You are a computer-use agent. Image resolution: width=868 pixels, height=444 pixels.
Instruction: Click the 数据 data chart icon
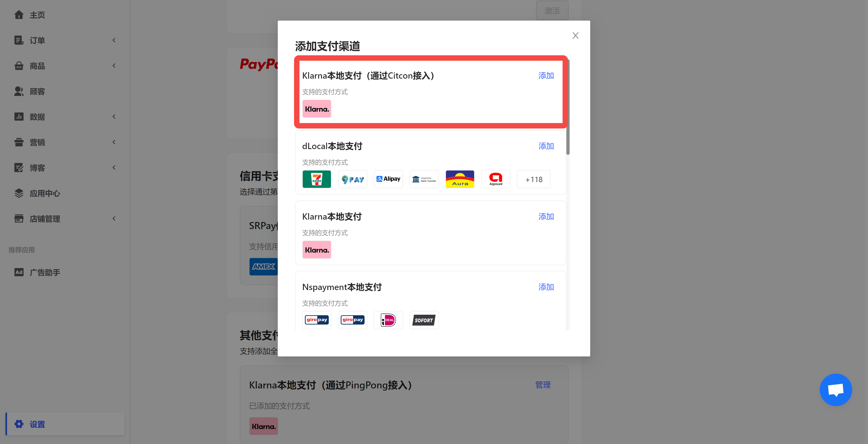[19, 117]
